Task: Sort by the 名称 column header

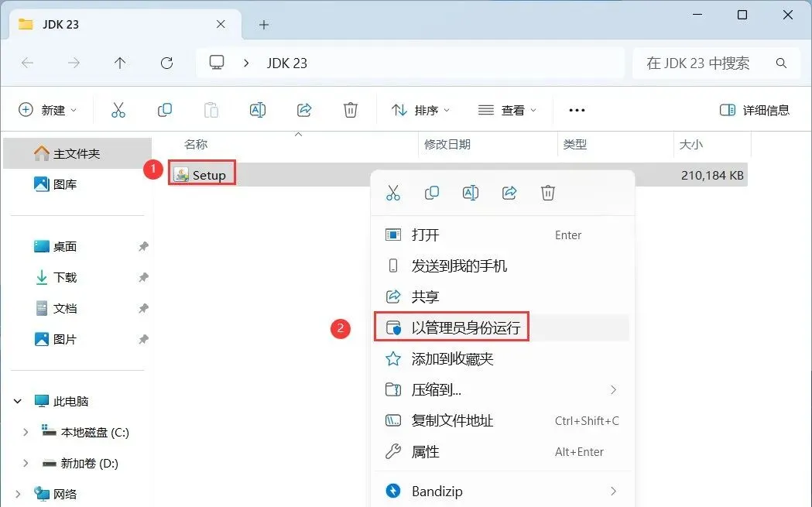Action: (196, 145)
